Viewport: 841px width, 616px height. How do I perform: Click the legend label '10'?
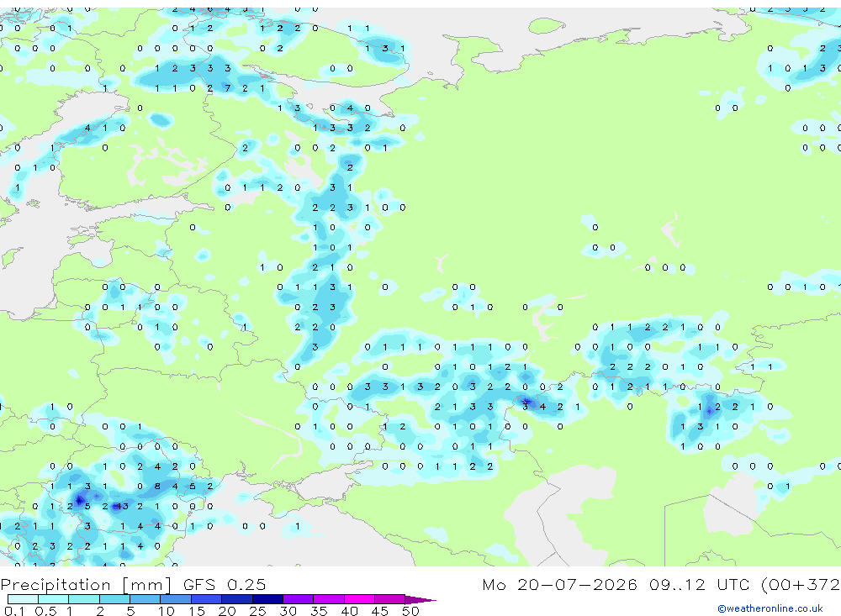[167, 611]
